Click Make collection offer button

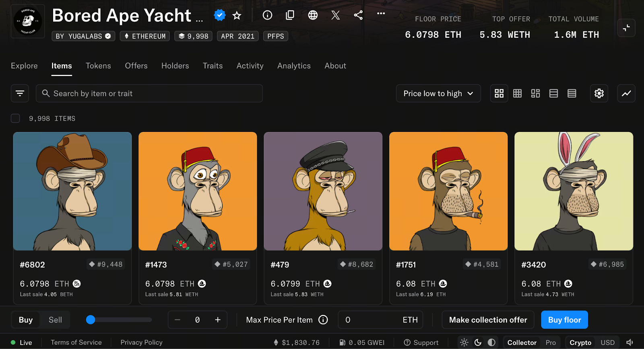tap(488, 320)
